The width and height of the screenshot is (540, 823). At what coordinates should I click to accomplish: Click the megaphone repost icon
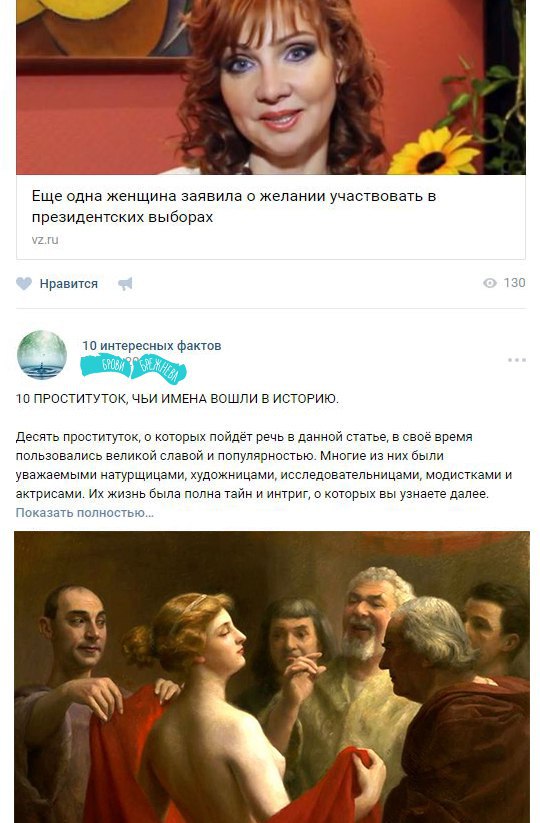click(x=125, y=283)
